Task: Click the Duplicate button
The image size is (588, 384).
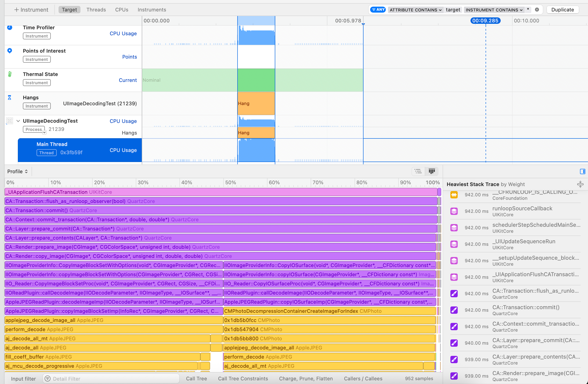Action: (562, 10)
